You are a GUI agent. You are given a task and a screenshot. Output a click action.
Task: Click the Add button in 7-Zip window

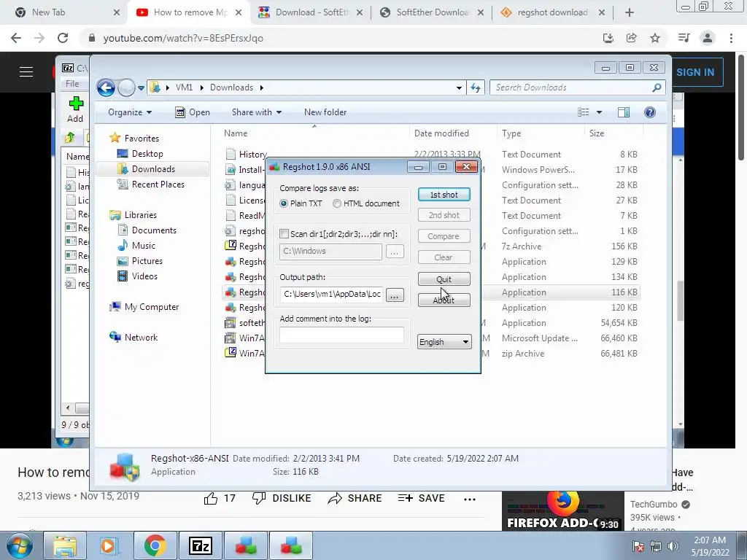(x=75, y=109)
